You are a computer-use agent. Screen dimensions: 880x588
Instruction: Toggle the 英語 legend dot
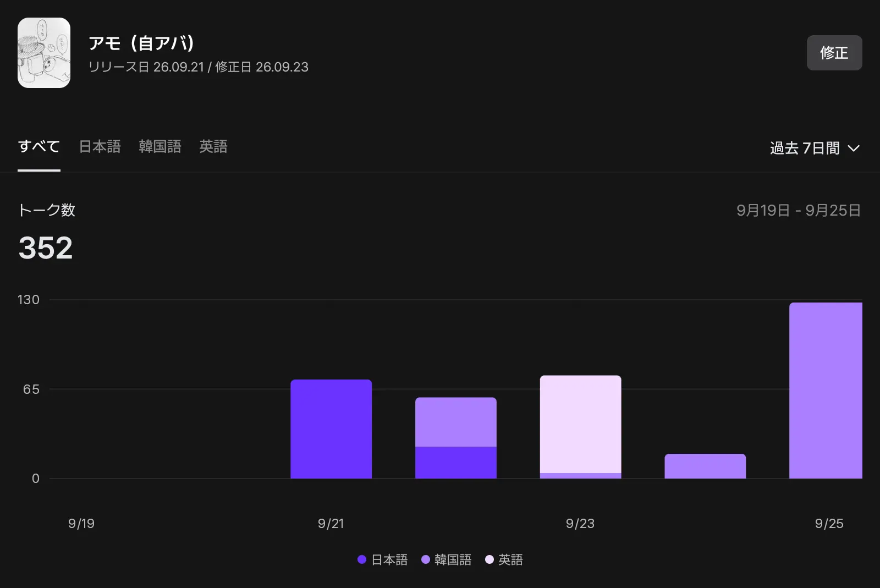click(x=489, y=559)
